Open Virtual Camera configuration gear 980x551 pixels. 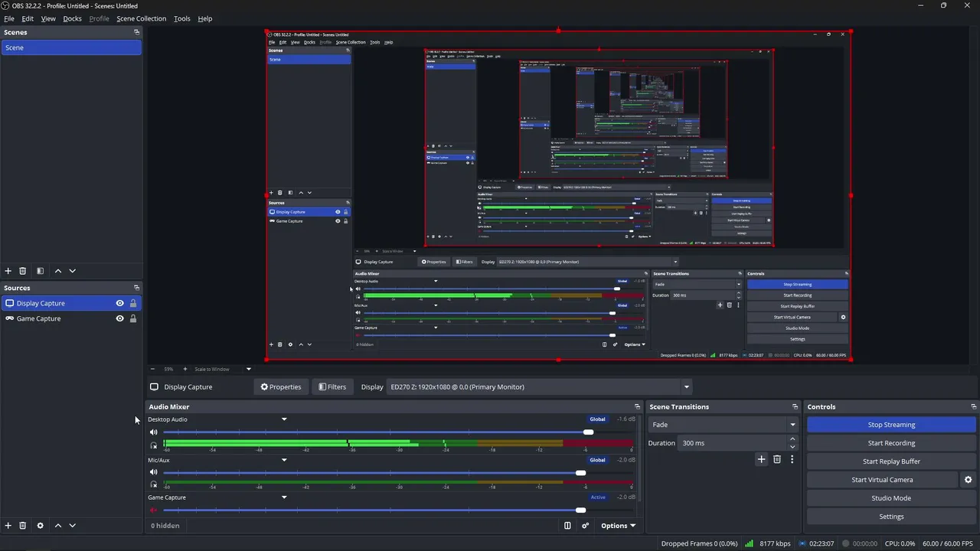point(968,480)
